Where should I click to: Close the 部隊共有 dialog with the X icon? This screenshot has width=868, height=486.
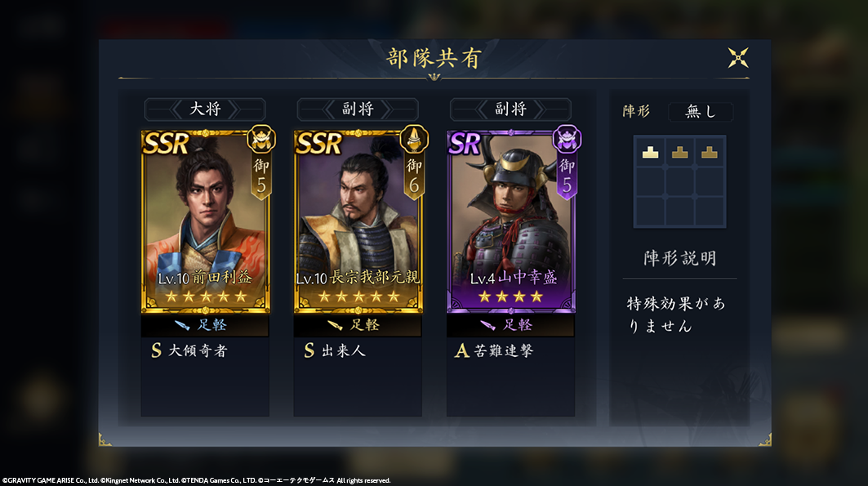pos(738,57)
